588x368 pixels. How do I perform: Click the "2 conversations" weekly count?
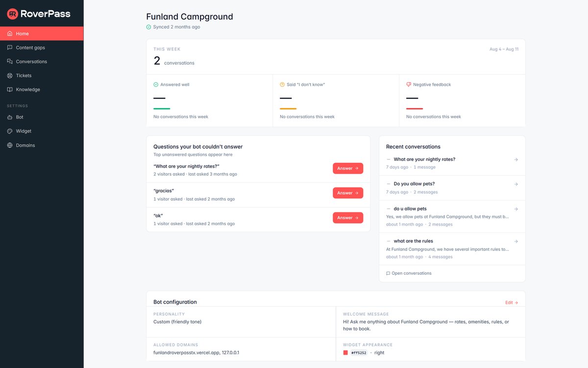coord(174,61)
